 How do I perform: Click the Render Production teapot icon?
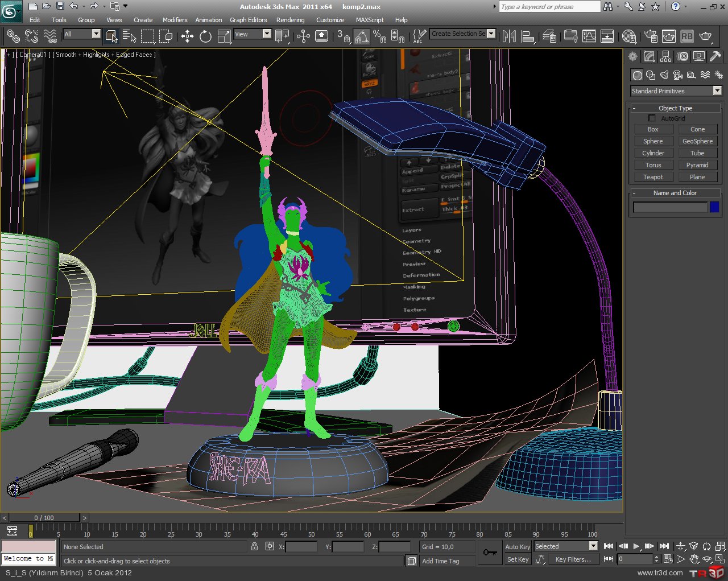pyautogui.click(x=705, y=36)
